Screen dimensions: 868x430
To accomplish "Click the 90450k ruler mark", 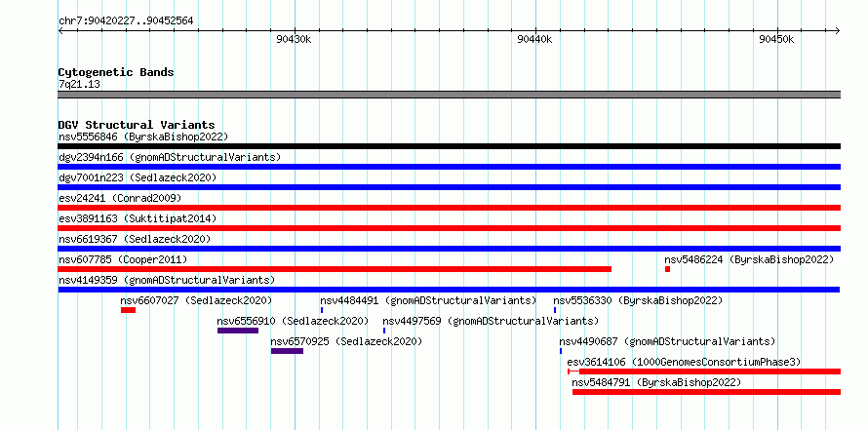I will (x=776, y=39).
